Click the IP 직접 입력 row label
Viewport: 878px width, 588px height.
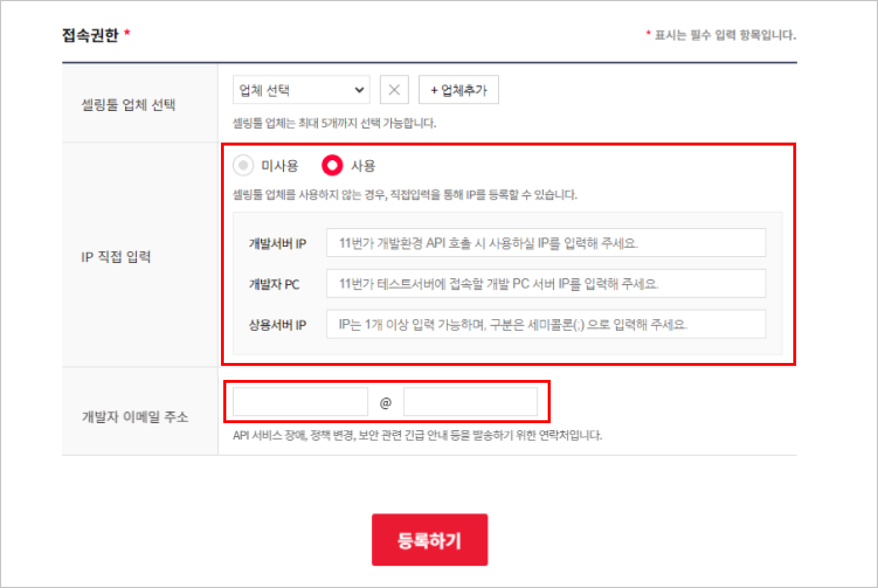[x=116, y=257]
